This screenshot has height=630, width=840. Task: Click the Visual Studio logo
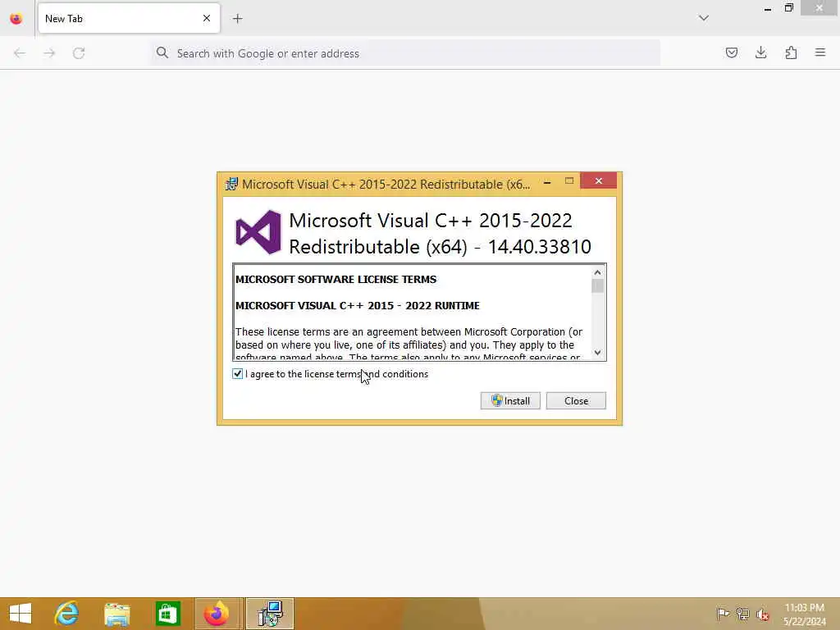point(258,232)
